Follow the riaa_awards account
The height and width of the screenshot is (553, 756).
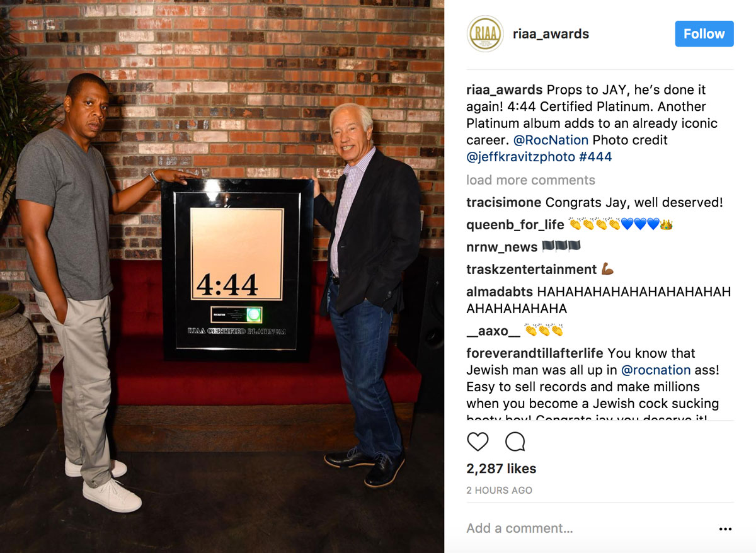point(704,34)
